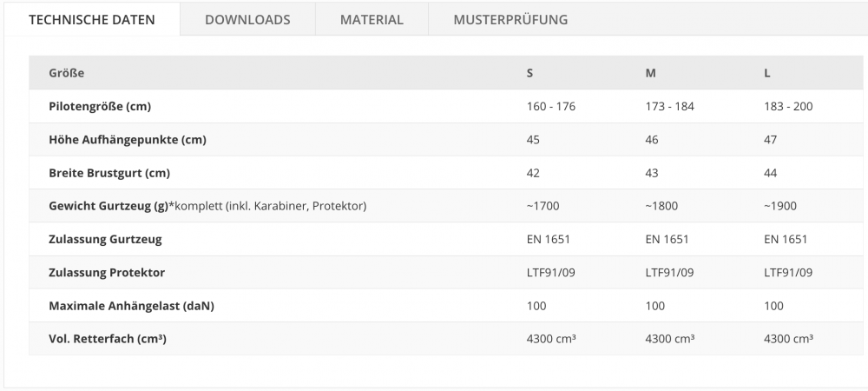This screenshot has height=391, width=868.
Task: Click the Höhe Aufhängepunkte (cm) label
Action: click(x=128, y=140)
